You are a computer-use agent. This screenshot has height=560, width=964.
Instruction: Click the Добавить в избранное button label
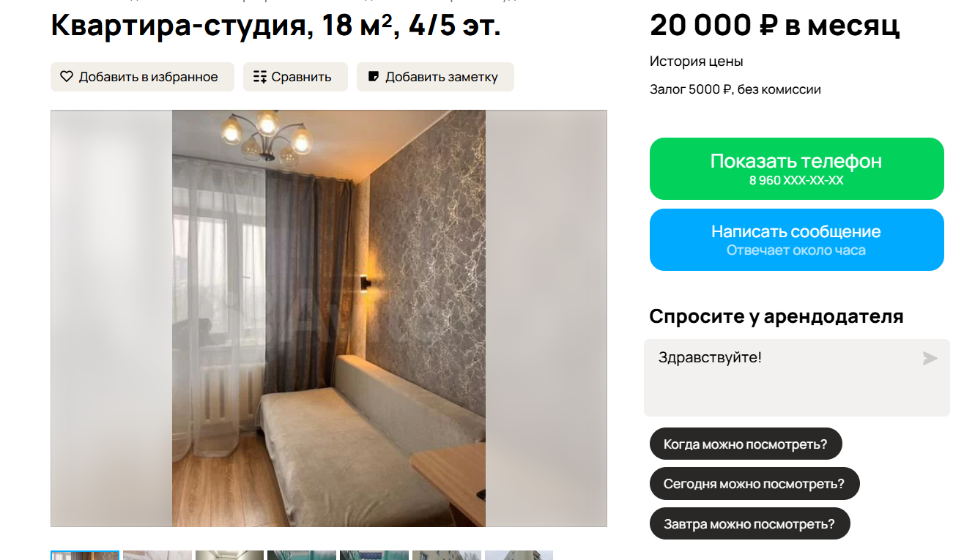(x=149, y=77)
